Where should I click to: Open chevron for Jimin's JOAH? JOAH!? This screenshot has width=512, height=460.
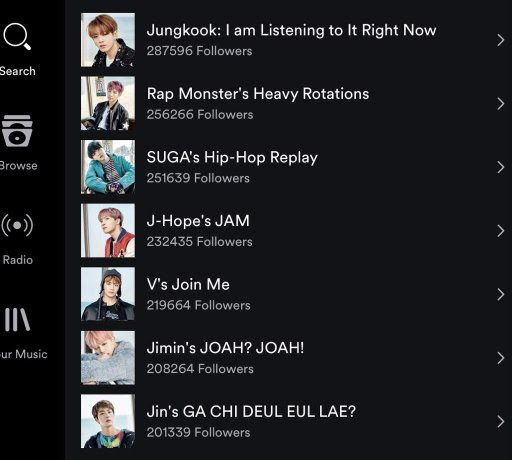tap(500, 358)
